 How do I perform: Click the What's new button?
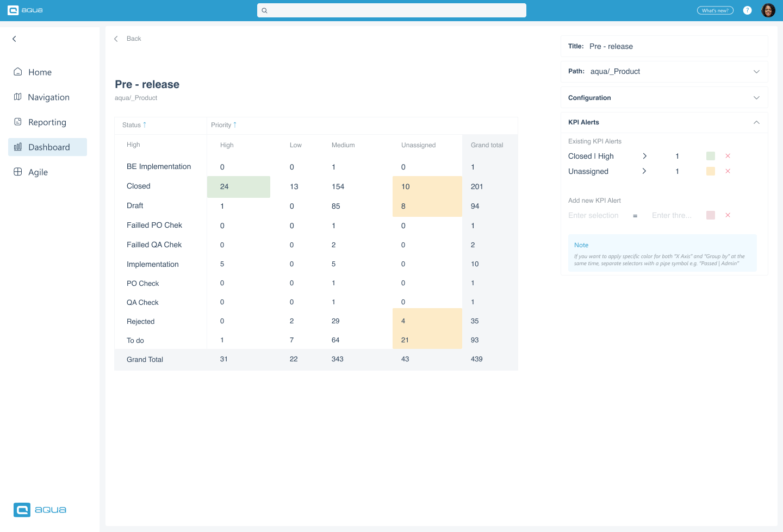click(715, 10)
